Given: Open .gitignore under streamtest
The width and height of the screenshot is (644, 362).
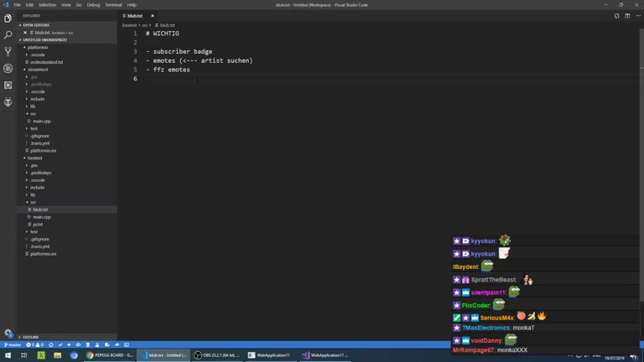Looking at the screenshot, I should coord(39,136).
